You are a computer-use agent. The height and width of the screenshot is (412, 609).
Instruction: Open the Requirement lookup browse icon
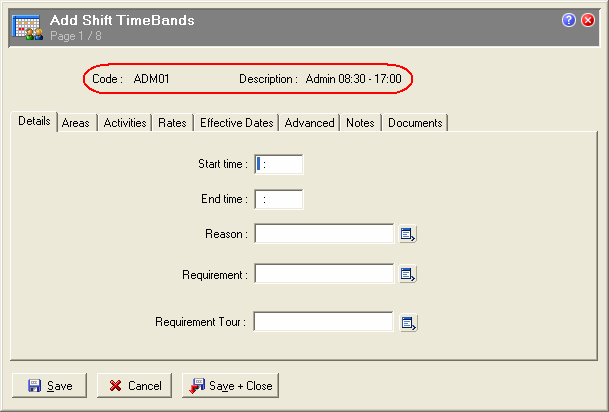tap(408, 274)
